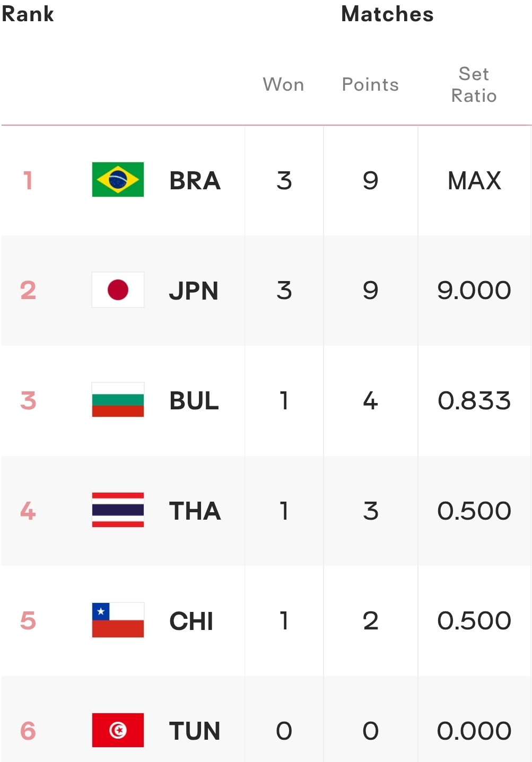Click the Thailand flag icon

tap(118, 510)
